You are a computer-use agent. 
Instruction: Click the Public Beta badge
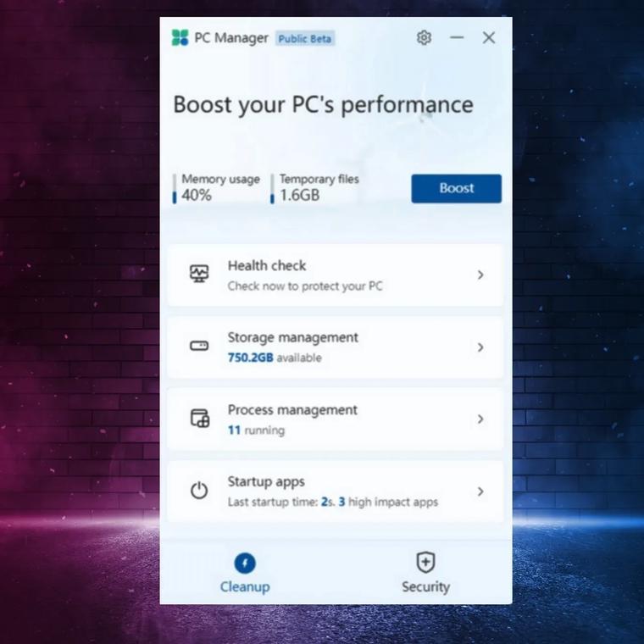pos(305,39)
